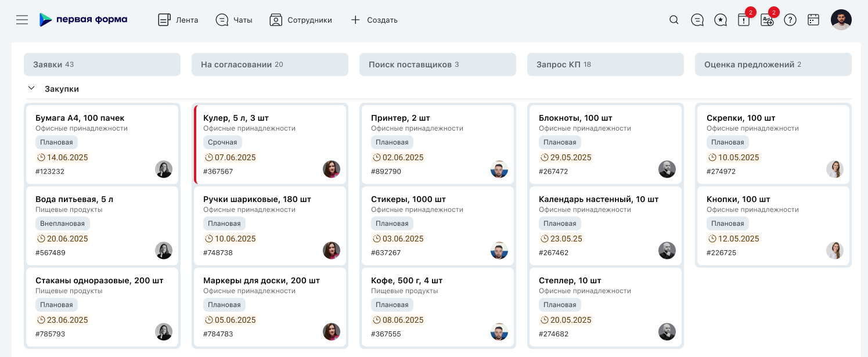The image size is (868, 357).
Task: Open the calendar icon in header
Action: coord(813,20)
